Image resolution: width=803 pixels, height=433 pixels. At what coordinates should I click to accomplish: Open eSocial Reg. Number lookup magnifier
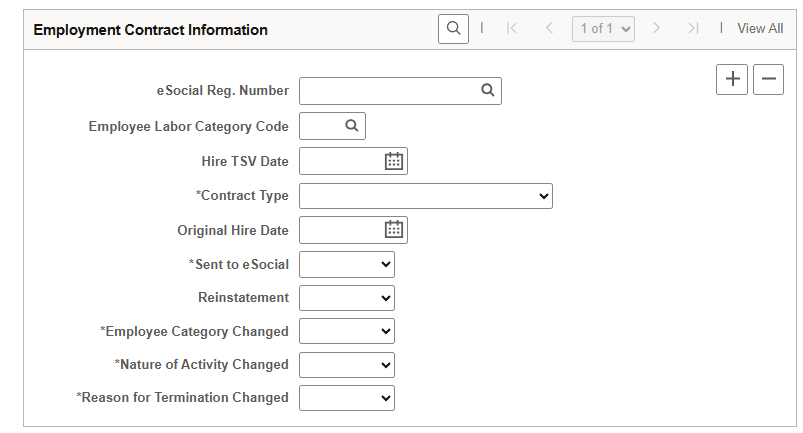488,91
